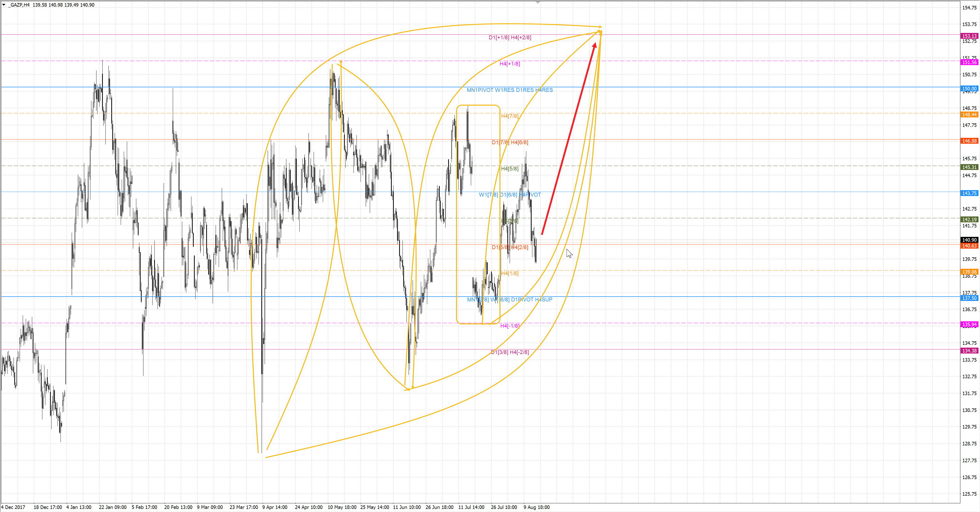The width and height of the screenshot is (980, 512).
Task: Click the 145.31 green price tag
Action: 969,167
